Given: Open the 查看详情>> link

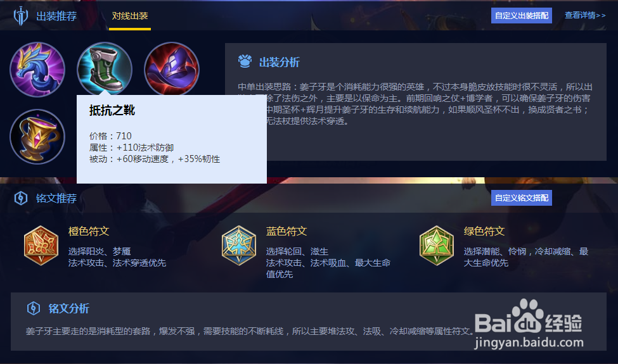Looking at the screenshot, I should [585, 15].
